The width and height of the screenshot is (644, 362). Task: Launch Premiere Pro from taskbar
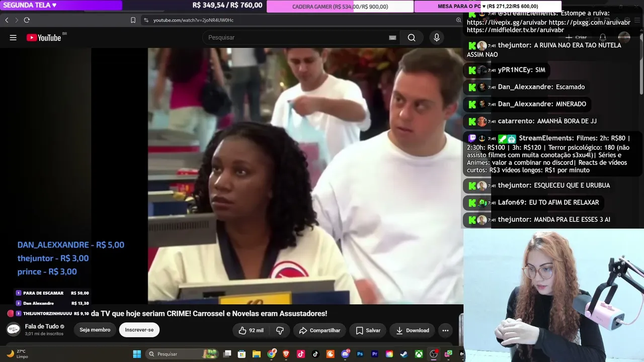pos(374,354)
